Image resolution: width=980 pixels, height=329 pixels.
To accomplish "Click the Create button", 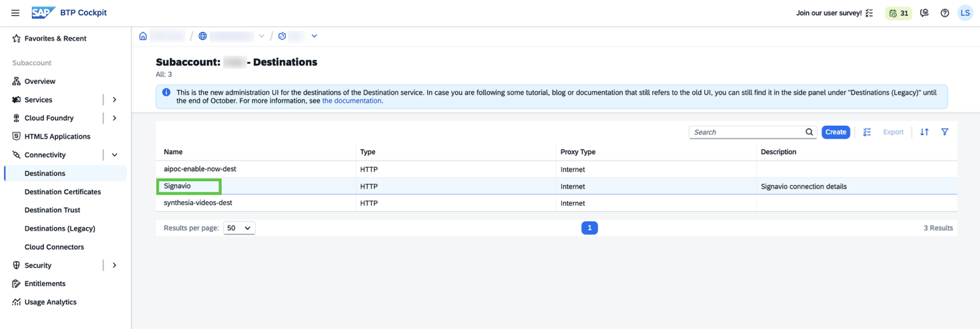I will tap(835, 132).
